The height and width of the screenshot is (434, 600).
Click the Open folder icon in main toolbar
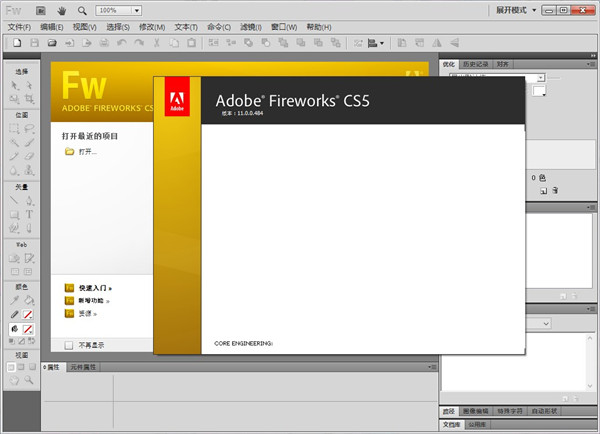click(x=52, y=43)
